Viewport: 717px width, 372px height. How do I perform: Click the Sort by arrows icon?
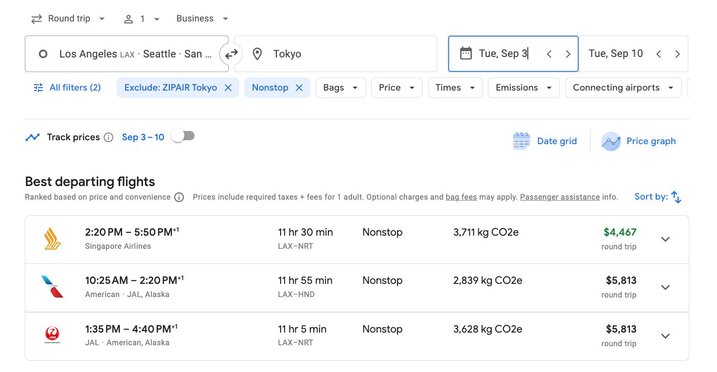(x=676, y=197)
